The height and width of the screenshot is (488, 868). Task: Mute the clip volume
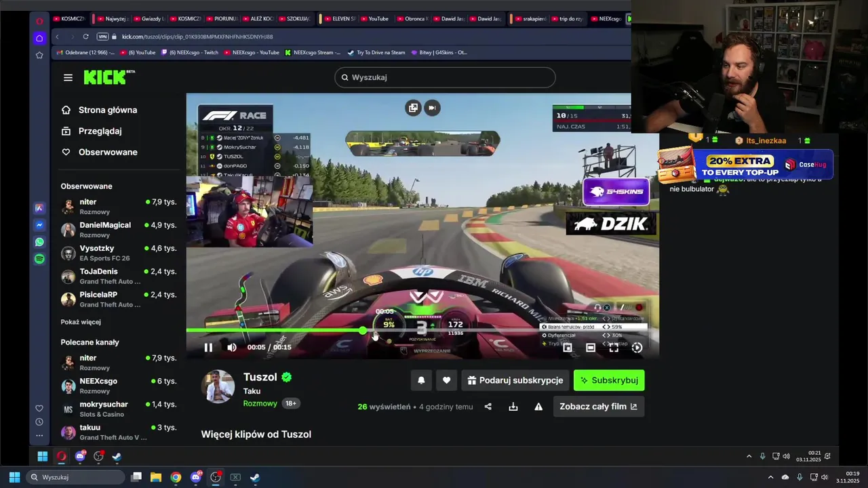(232, 348)
